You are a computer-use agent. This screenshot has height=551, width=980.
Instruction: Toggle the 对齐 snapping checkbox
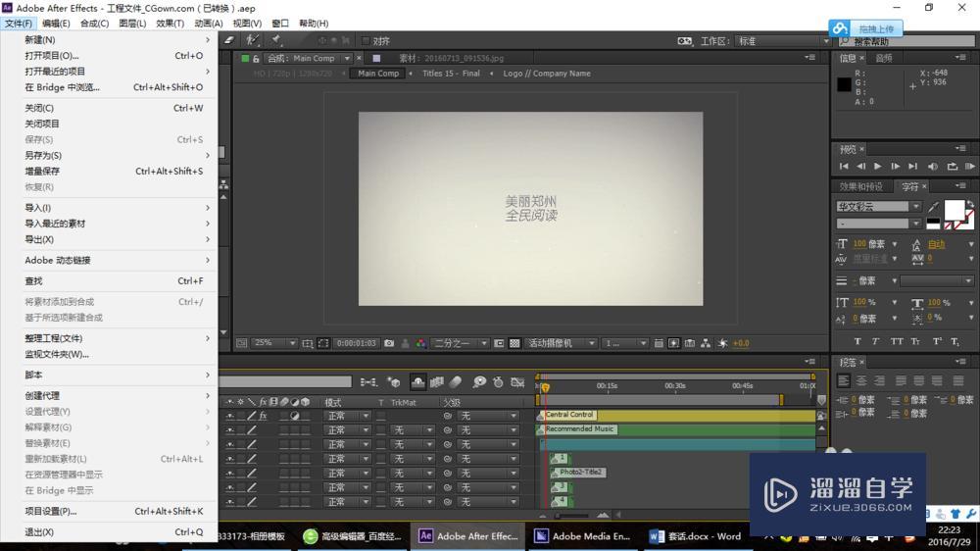pos(366,40)
